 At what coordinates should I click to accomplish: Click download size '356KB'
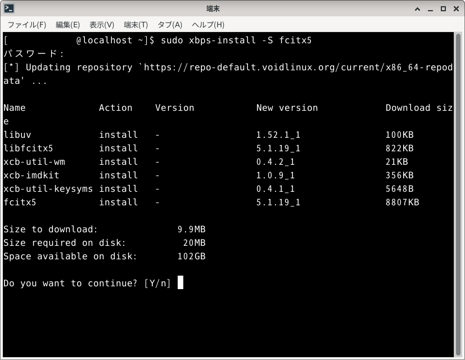coord(399,175)
